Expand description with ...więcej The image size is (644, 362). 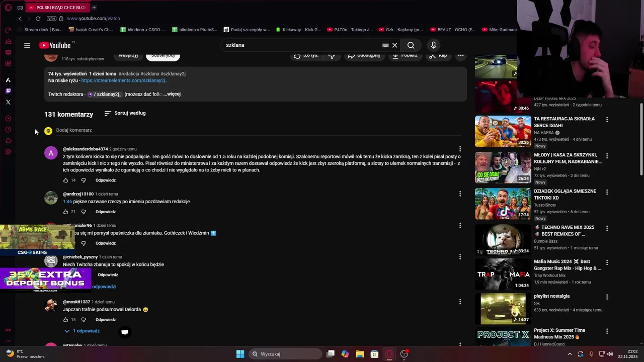pos(172,94)
